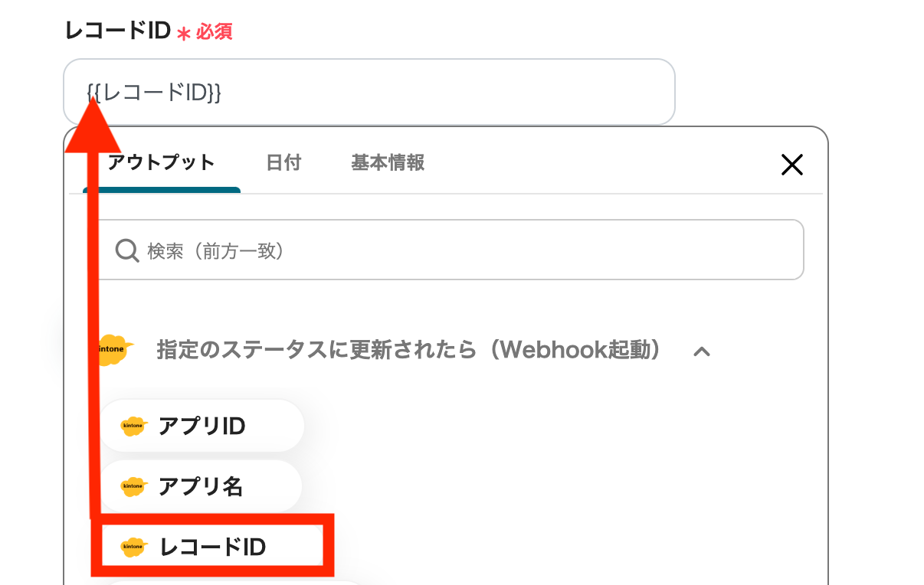This screenshot has height=585, width=924.
Task: Select the アウトプット tab
Action: click(160, 163)
